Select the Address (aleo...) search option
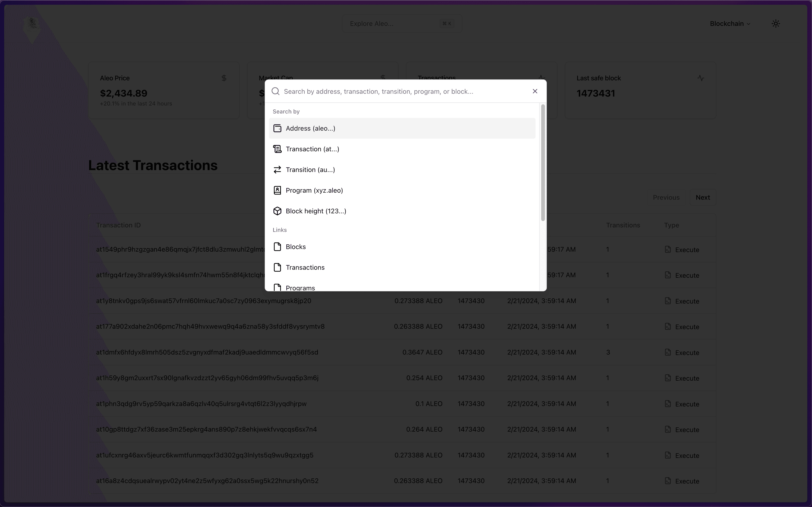 point(402,129)
